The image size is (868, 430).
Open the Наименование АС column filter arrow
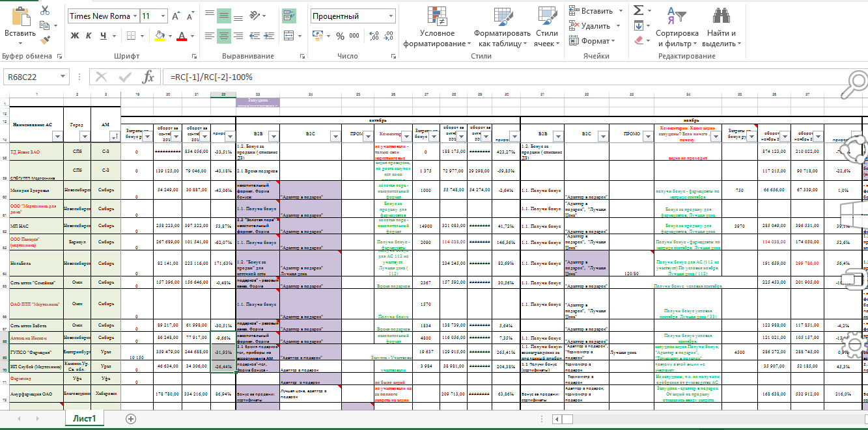click(x=57, y=136)
